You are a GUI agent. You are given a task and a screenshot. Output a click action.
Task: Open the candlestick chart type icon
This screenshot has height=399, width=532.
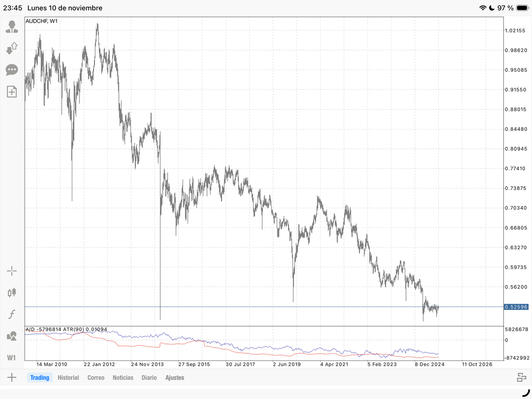(12, 292)
